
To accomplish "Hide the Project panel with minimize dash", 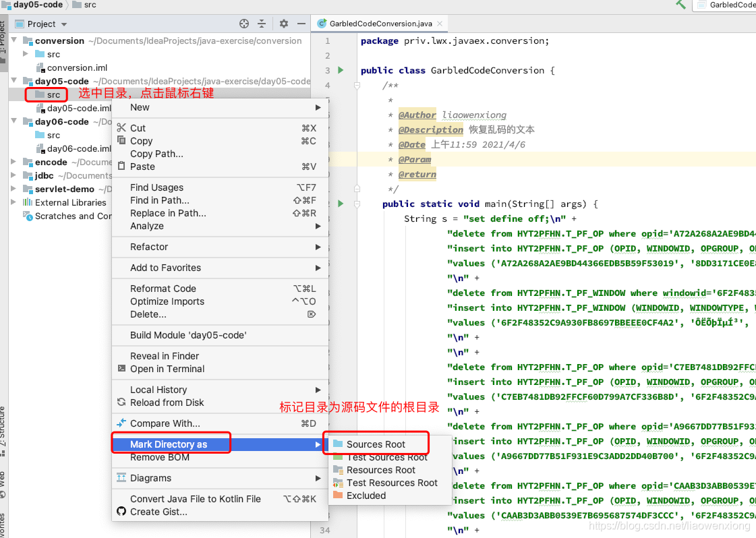I will tap(301, 24).
